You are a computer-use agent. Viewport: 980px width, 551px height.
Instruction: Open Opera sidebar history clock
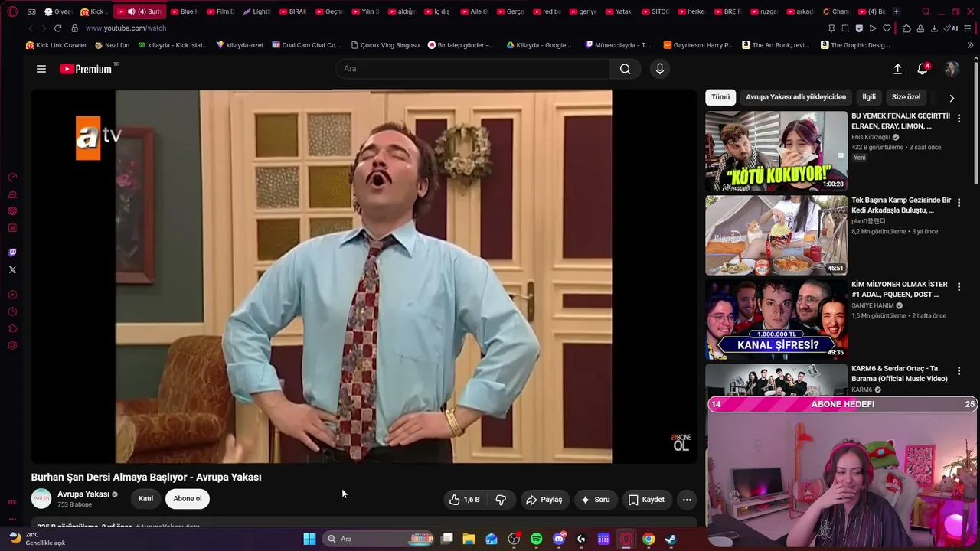[x=12, y=311]
